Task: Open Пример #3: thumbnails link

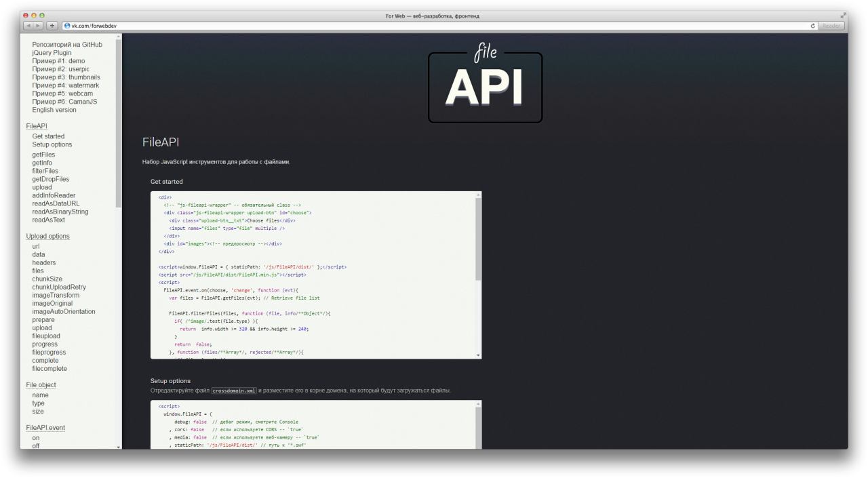Action: point(66,77)
